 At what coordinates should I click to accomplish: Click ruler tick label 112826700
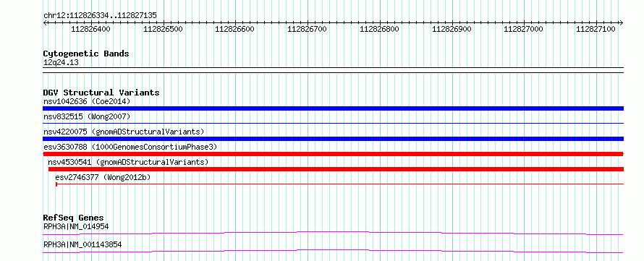(308, 29)
